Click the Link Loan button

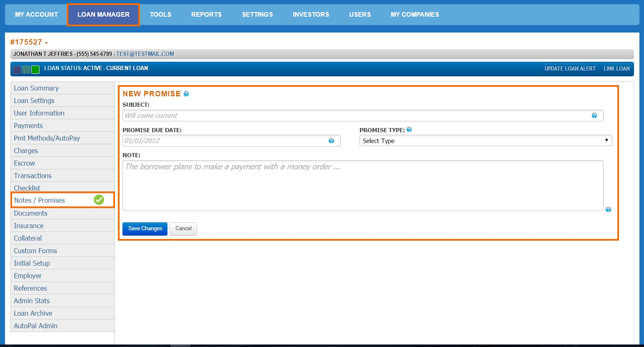617,68
